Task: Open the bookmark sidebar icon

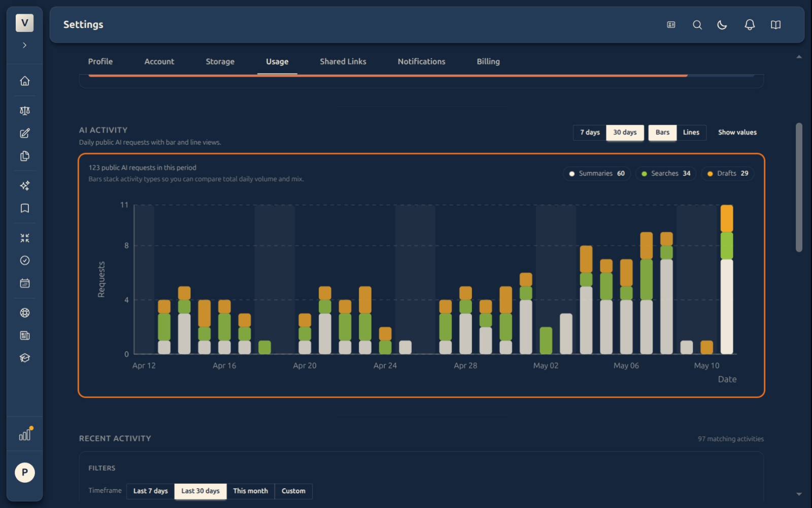Action: (x=24, y=208)
